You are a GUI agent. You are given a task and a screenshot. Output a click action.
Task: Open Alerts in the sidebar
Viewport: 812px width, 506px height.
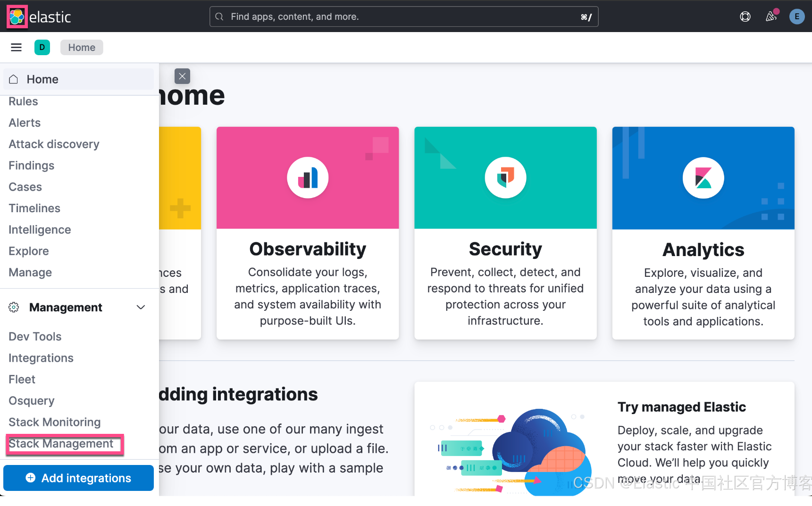pyautogui.click(x=25, y=123)
